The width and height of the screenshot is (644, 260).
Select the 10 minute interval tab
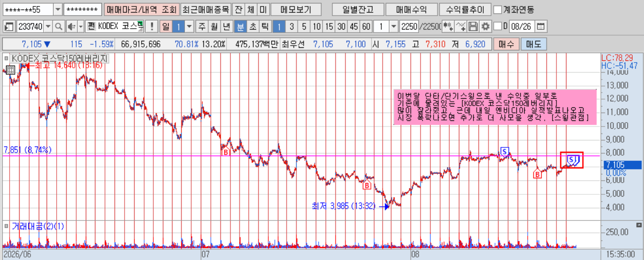coord(317,27)
